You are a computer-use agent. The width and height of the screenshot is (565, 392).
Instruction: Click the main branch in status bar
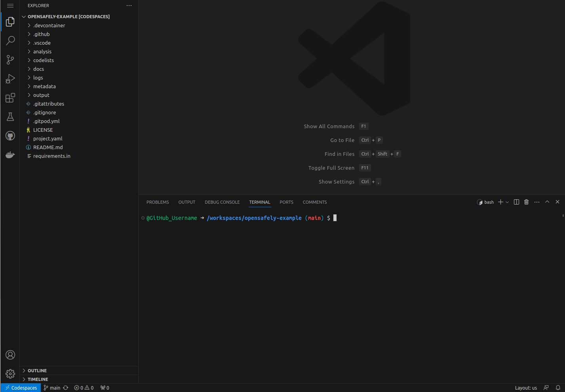point(52,388)
